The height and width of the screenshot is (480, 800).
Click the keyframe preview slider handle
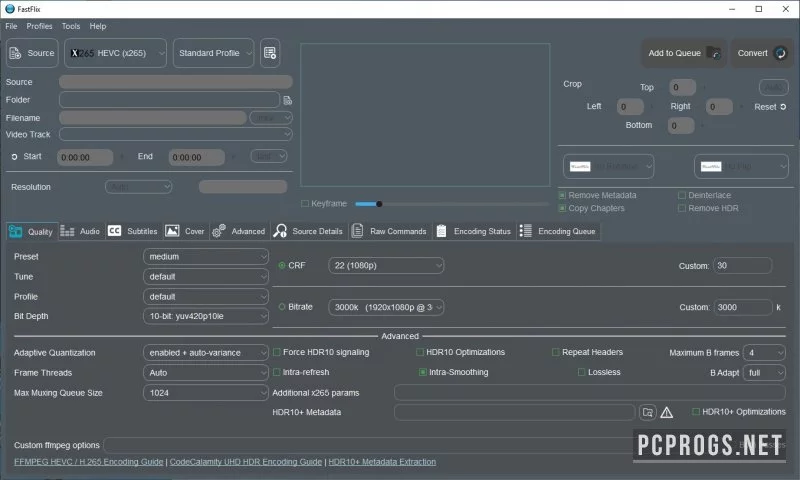(x=379, y=204)
